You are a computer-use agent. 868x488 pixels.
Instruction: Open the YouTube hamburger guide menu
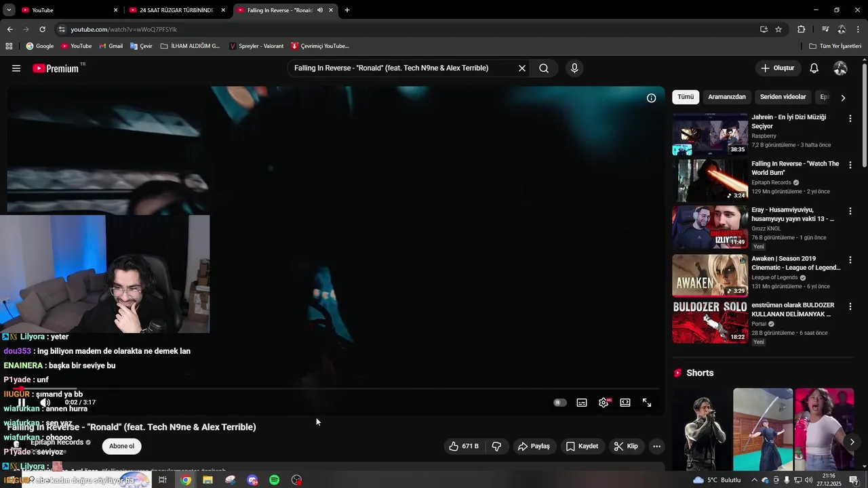pos(16,68)
